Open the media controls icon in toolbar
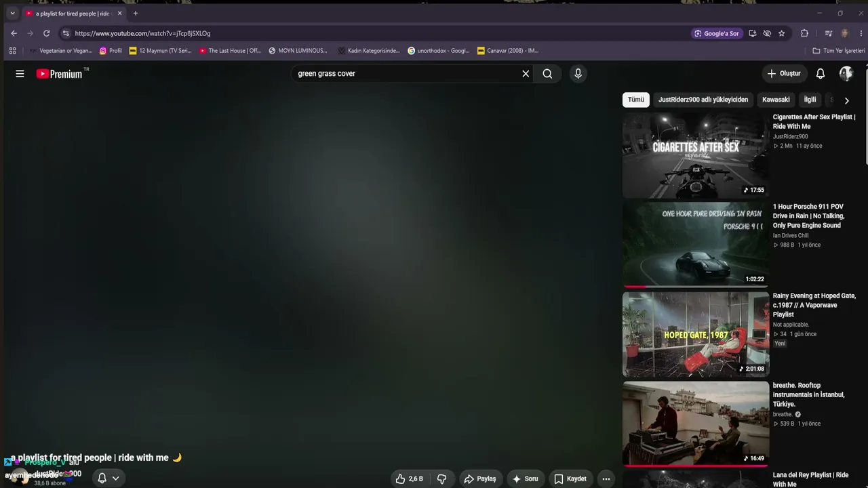This screenshot has width=868, height=488. (x=828, y=33)
